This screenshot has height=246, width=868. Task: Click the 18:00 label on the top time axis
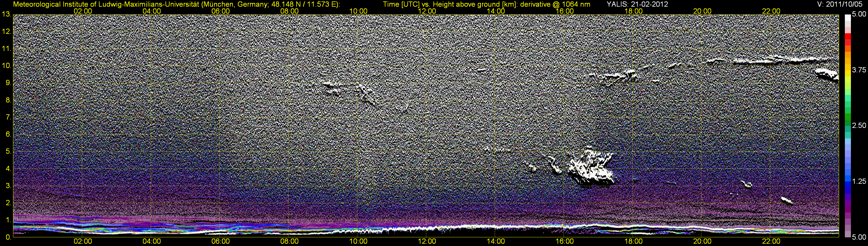pos(633,11)
